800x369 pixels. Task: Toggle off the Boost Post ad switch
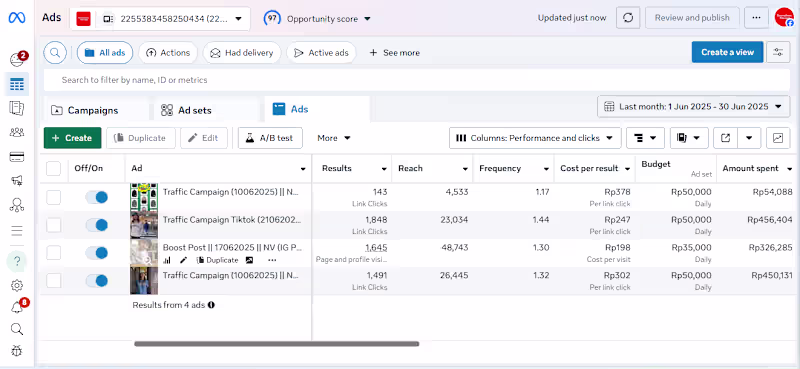[96, 252]
